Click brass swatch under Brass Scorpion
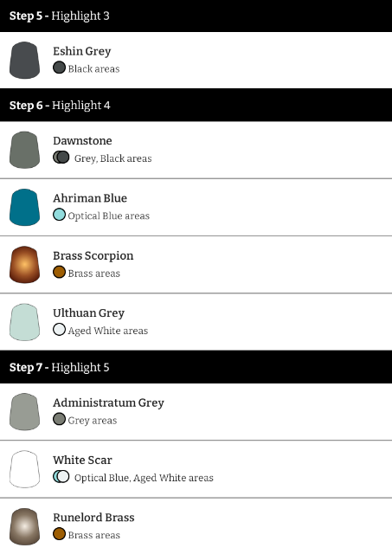The image size is (392, 554). (59, 272)
